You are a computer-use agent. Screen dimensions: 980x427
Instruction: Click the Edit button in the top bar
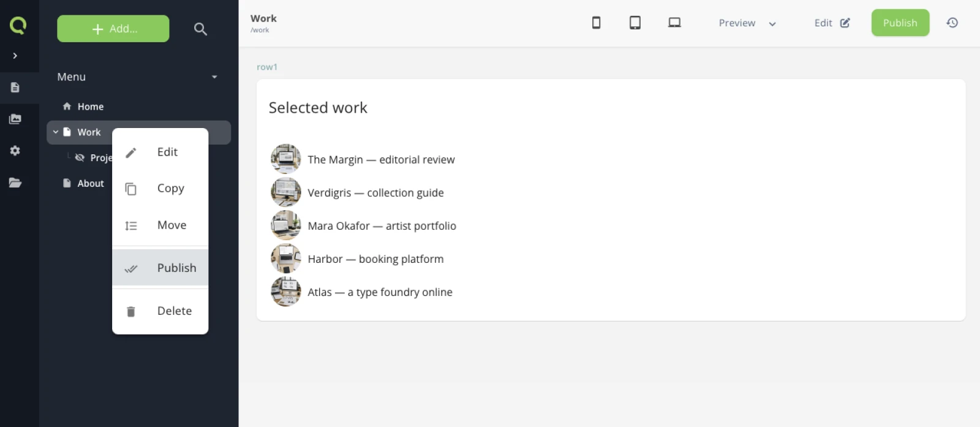point(832,23)
